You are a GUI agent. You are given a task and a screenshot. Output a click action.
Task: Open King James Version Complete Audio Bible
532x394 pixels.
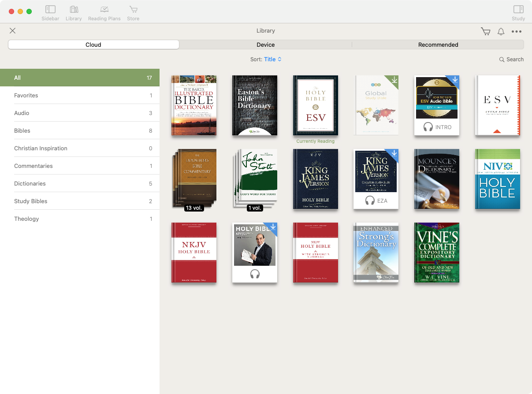pyautogui.click(x=376, y=179)
